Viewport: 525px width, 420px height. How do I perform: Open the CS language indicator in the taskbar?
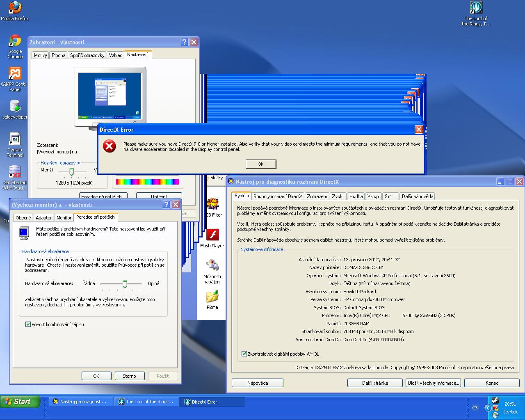475,408
